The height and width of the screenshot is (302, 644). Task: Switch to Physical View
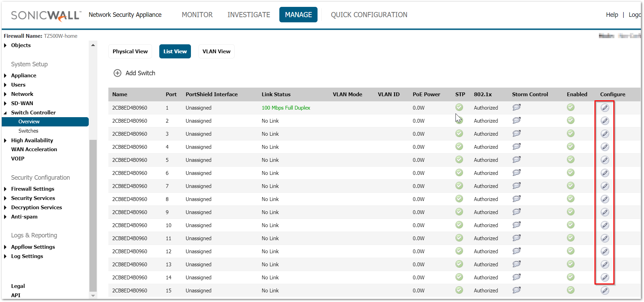click(x=130, y=52)
